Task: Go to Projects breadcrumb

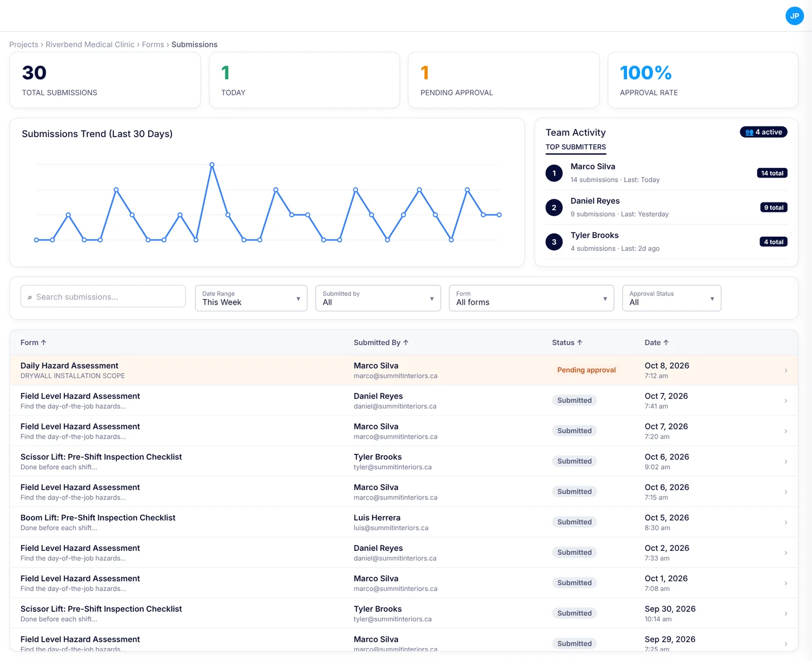Action: pyautogui.click(x=24, y=45)
